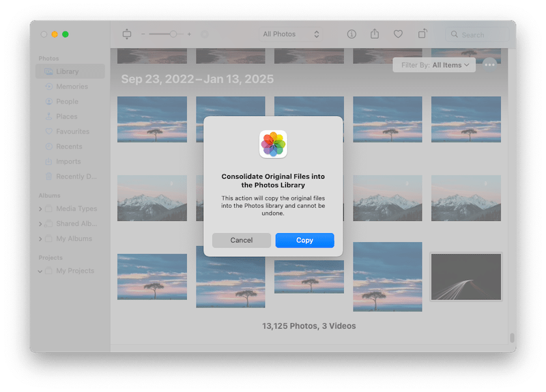
Task: Collapse the My Projects group
Action: click(40, 271)
